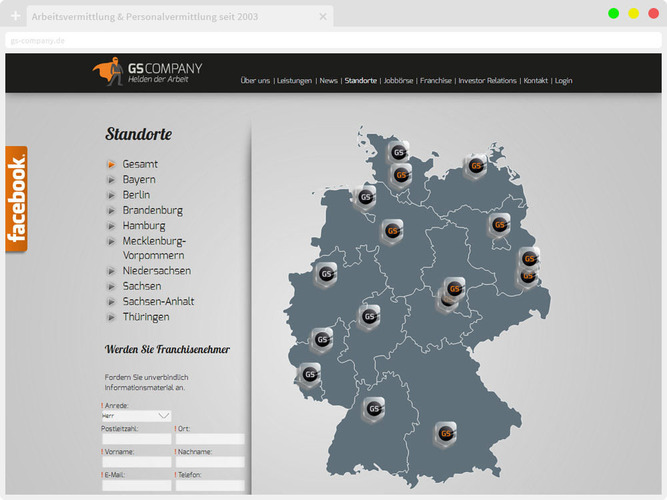This screenshot has width=667, height=500.
Task: Click the arrow icon beside Berlin
Action: 111,195
